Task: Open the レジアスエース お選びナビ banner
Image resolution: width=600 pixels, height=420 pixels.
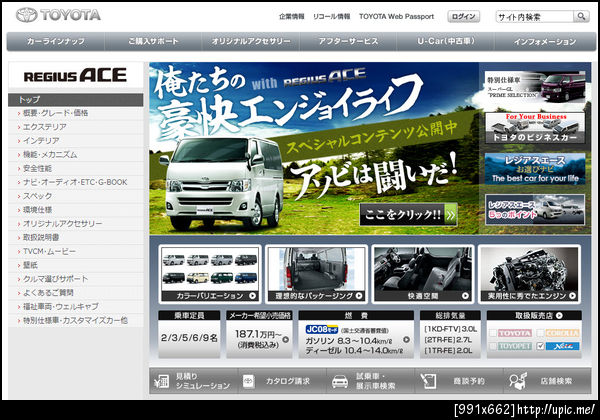Action: coord(535,169)
